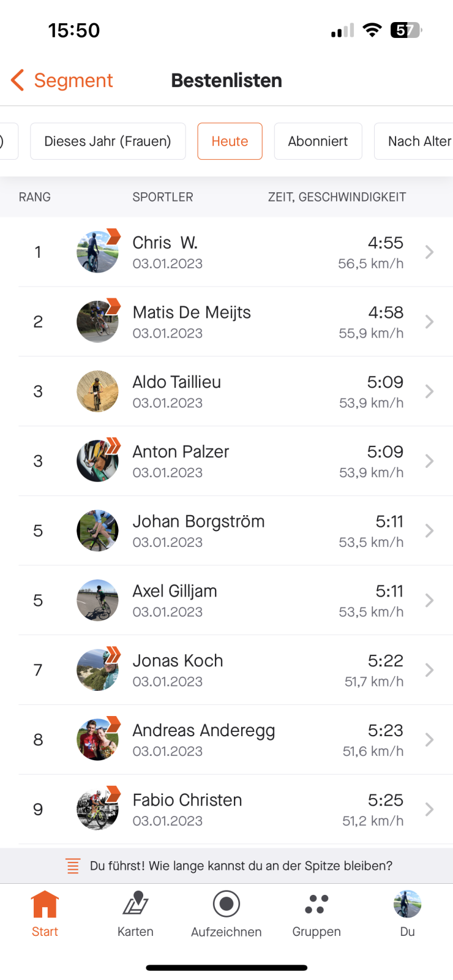Expand Johan Borgström's result chevron
Screen dimensions: 453x980
(429, 531)
